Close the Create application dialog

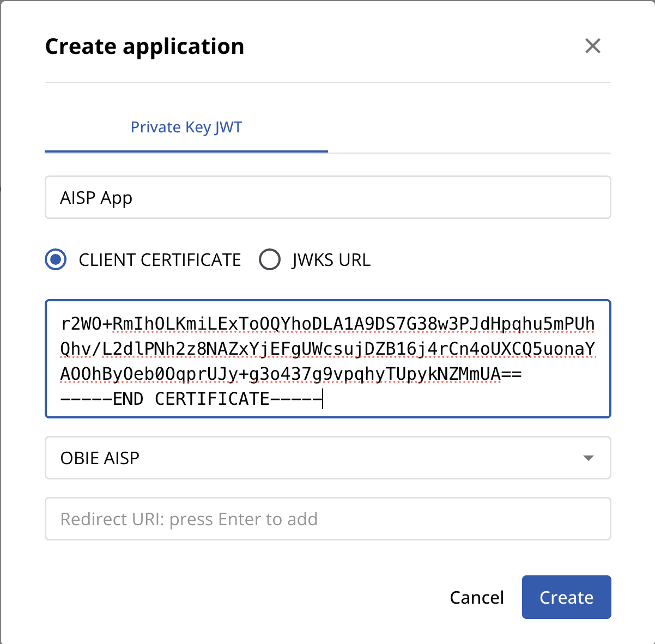tap(593, 46)
